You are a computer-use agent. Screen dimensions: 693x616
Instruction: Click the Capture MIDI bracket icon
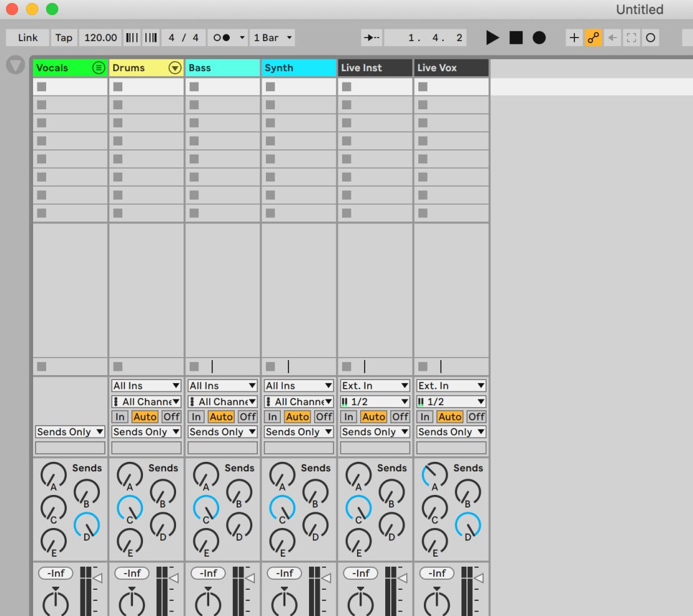(x=631, y=37)
